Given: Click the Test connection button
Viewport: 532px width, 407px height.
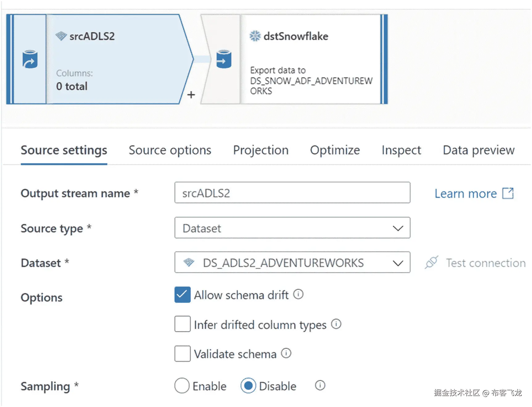Looking at the screenshot, I should click(475, 263).
